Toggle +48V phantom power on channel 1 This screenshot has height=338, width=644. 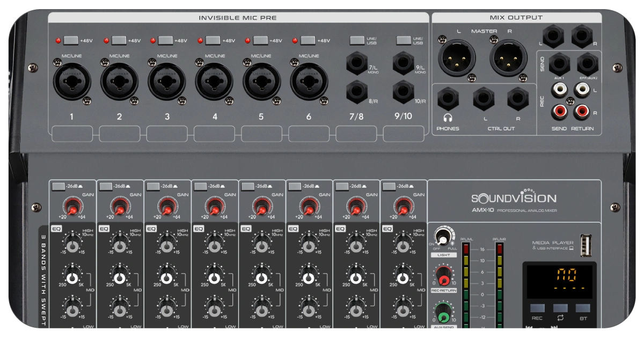click(x=71, y=40)
